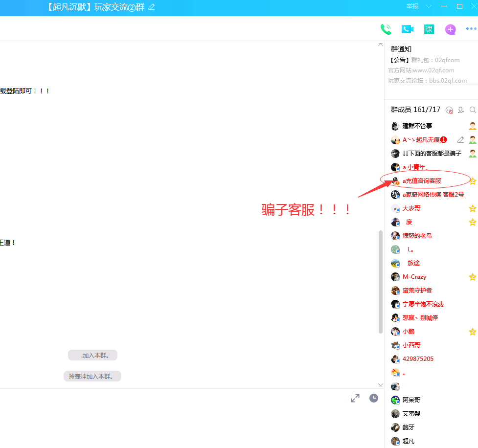Open the message history clock icon
478x448 pixels.
point(374,398)
